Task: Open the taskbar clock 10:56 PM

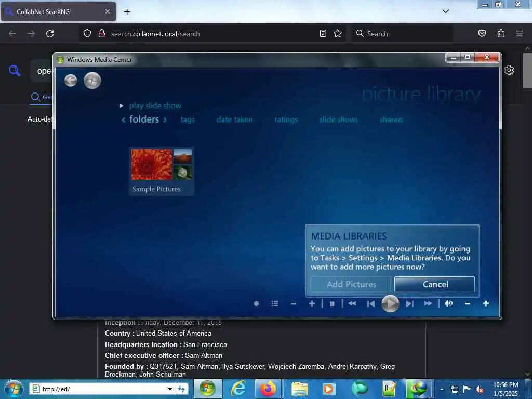Action: coord(506,389)
